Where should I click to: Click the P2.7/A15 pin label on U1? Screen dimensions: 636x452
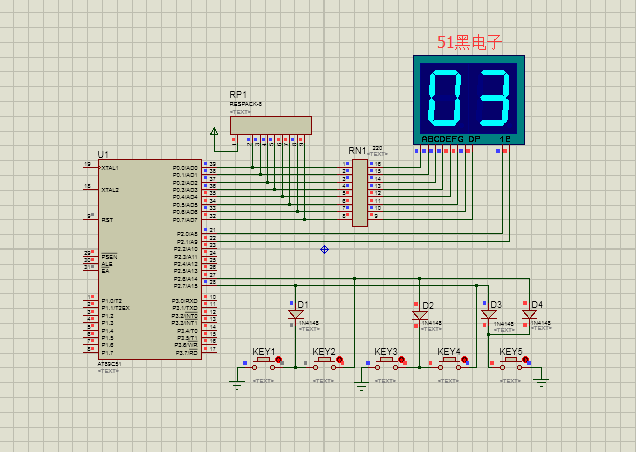186,286
